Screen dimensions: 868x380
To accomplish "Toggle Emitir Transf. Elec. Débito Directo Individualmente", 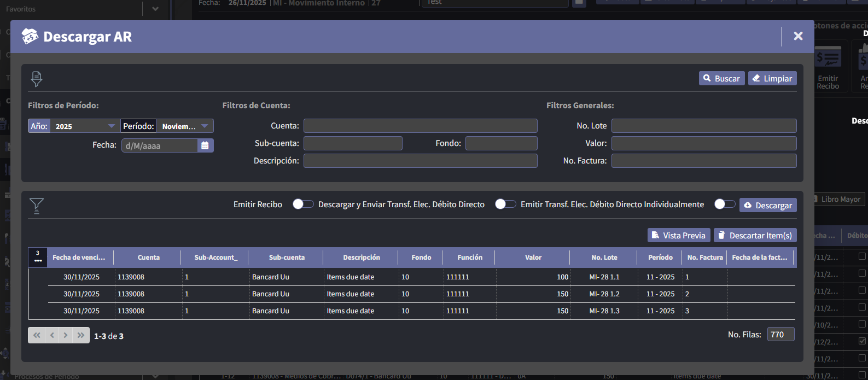I will coord(725,204).
